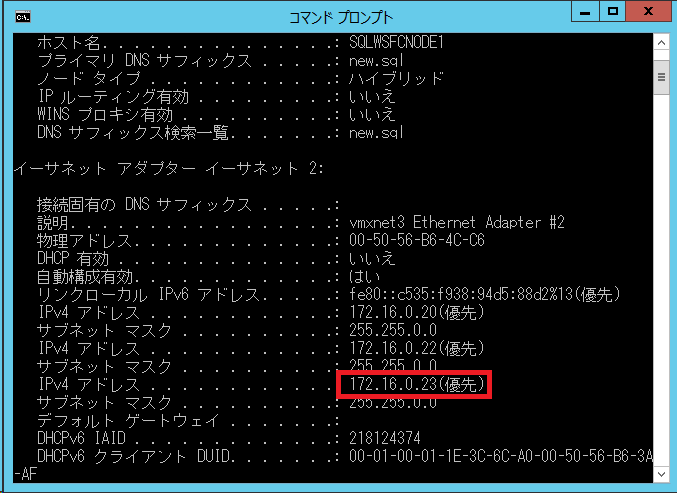Click the vmxnet3 Ethernet Adapter #2 description
Screen dimensions: 677x493
(x=457, y=222)
